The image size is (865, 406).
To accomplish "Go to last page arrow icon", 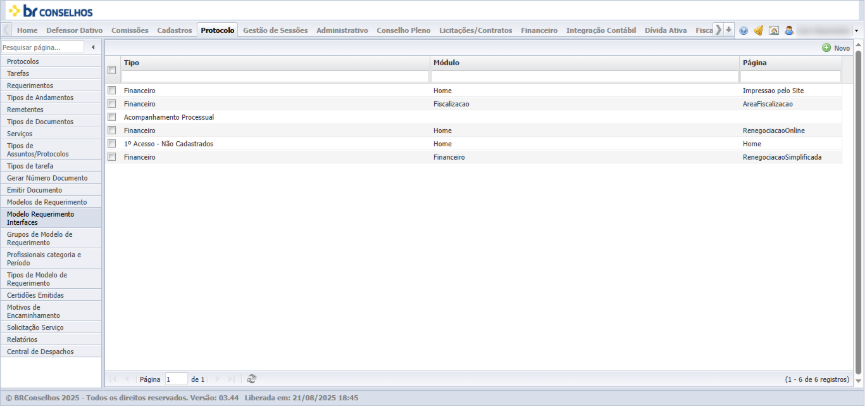I will point(231,379).
